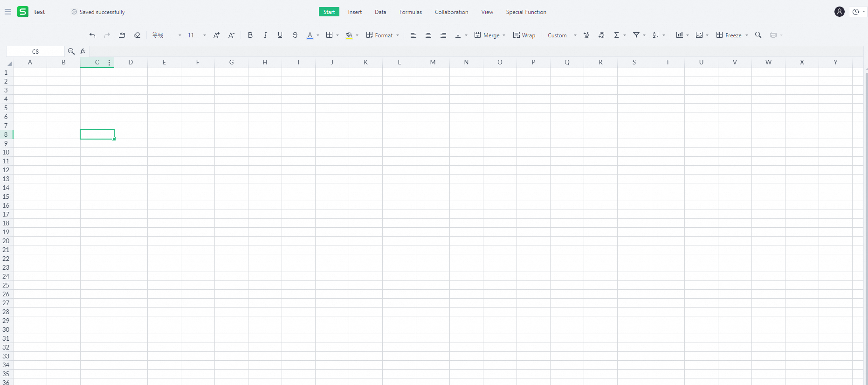This screenshot has height=385, width=868.
Task: Click into the formula bar input
Action: [x=475, y=51]
